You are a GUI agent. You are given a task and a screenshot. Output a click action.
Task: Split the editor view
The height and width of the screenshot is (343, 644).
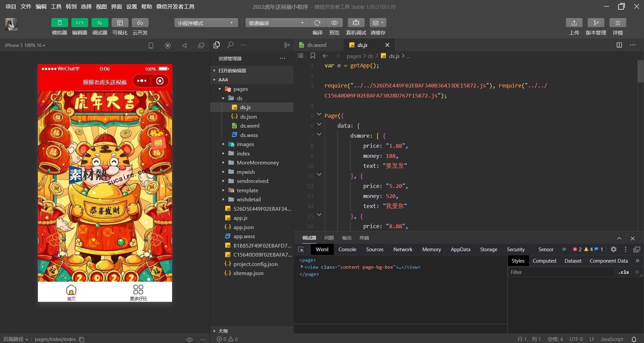(x=619, y=45)
